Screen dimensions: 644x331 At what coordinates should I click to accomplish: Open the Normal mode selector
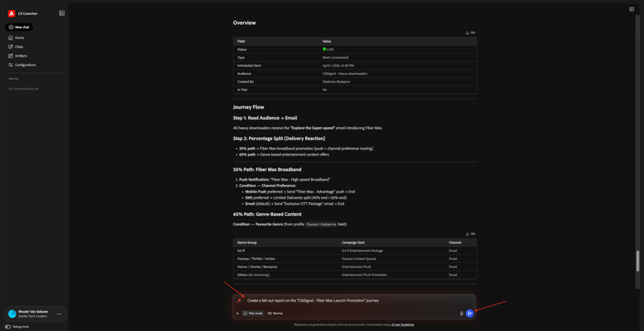pyautogui.click(x=275, y=313)
